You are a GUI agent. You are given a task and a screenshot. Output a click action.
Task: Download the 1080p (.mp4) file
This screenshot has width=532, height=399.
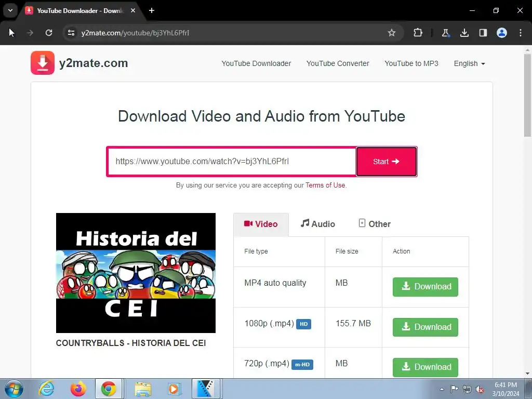coord(425,327)
